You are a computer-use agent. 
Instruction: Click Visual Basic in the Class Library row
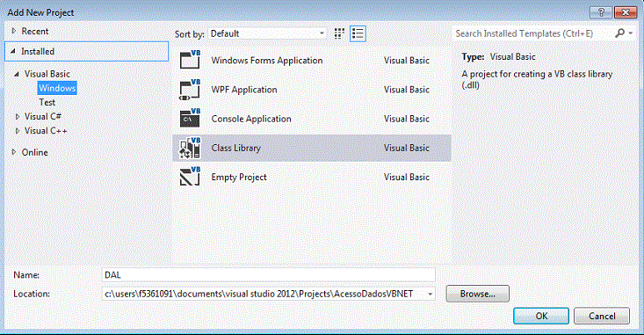pyautogui.click(x=407, y=148)
